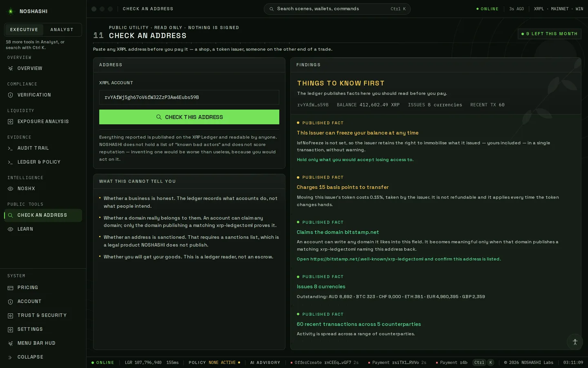
Task: Click the Check This Address button
Action: click(189, 117)
